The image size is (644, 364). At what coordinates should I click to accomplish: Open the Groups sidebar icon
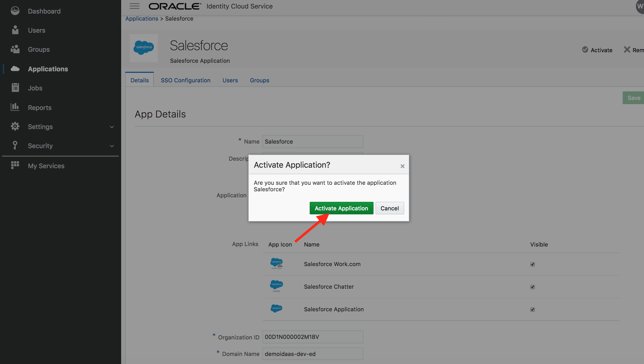15,49
